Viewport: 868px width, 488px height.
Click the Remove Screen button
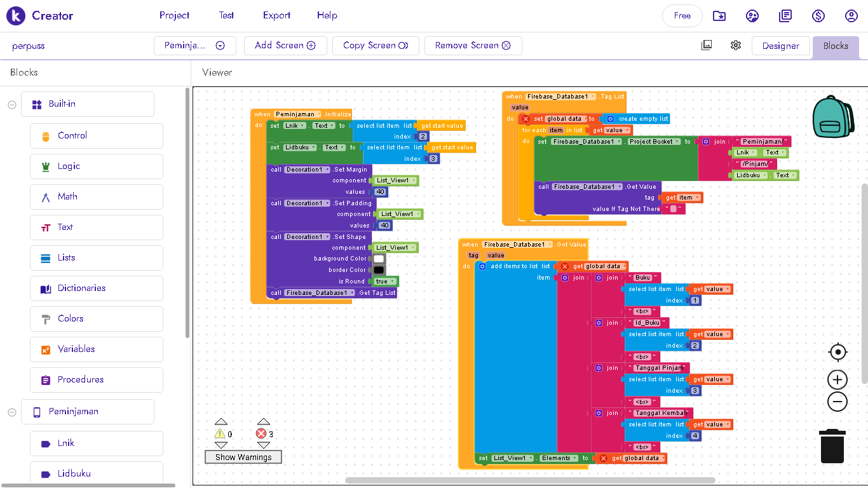[x=473, y=46]
